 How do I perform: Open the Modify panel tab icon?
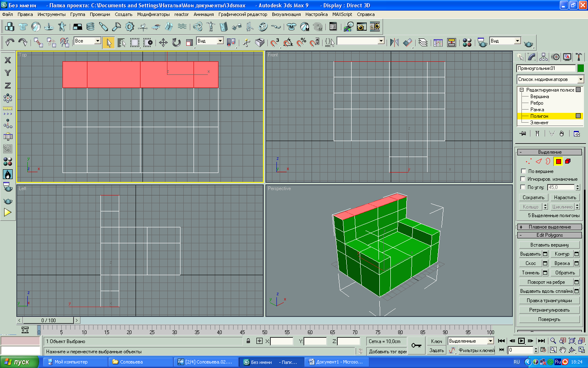coord(532,57)
